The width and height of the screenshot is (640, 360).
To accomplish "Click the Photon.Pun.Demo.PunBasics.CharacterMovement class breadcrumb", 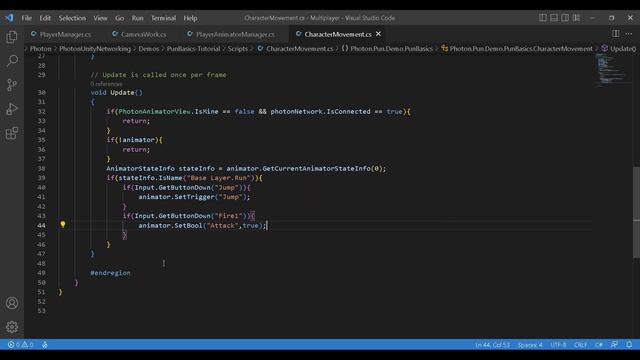I will (517, 49).
